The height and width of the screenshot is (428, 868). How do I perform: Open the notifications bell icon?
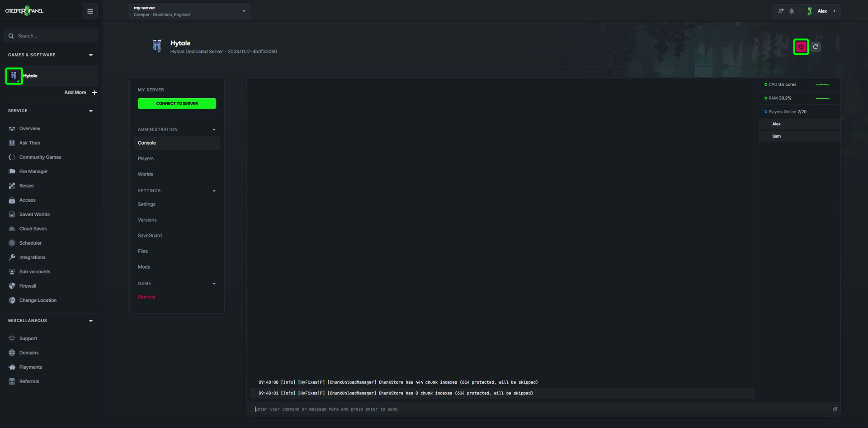click(x=792, y=11)
